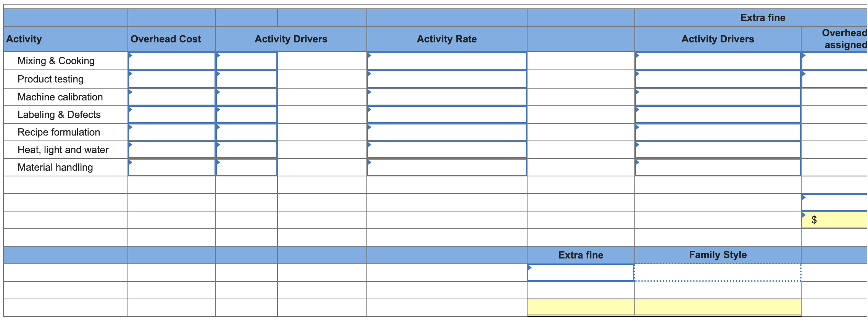Select Extra fine Activity Drivers cell for Recipe formulation

[718, 132]
